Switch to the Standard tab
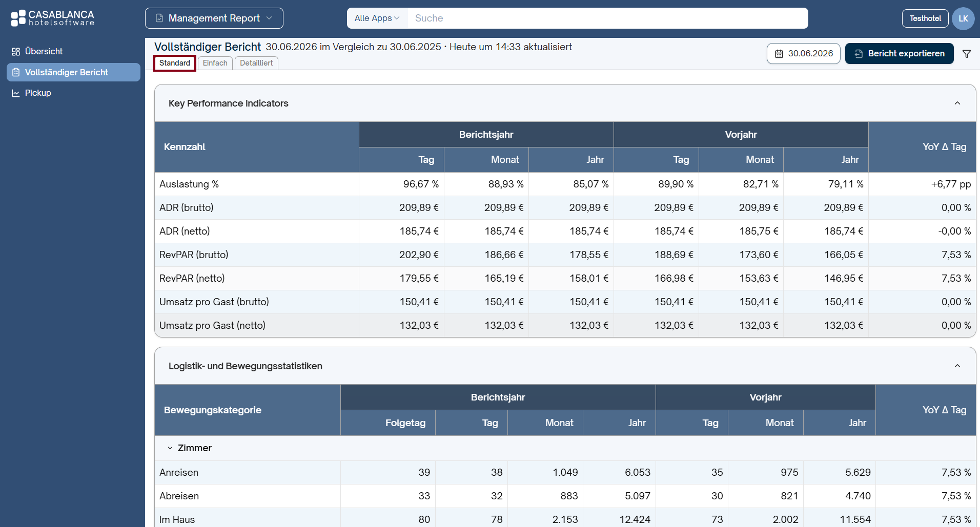Screen dimensions: 980x527 pos(175,63)
